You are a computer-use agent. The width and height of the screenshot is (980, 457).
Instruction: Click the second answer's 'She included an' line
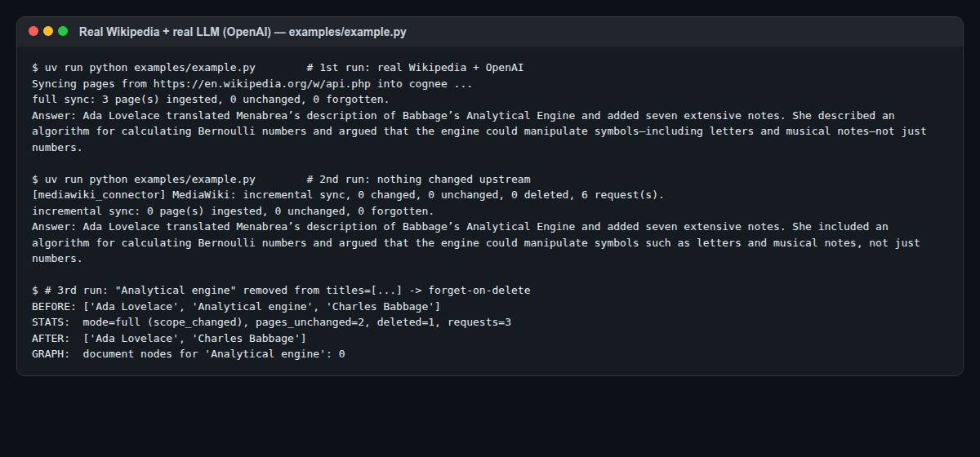coord(460,227)
